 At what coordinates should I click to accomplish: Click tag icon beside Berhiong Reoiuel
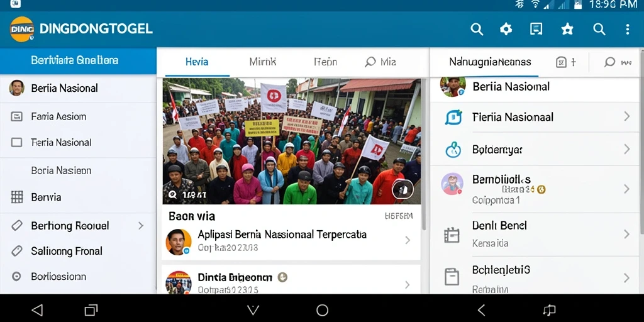17,226
